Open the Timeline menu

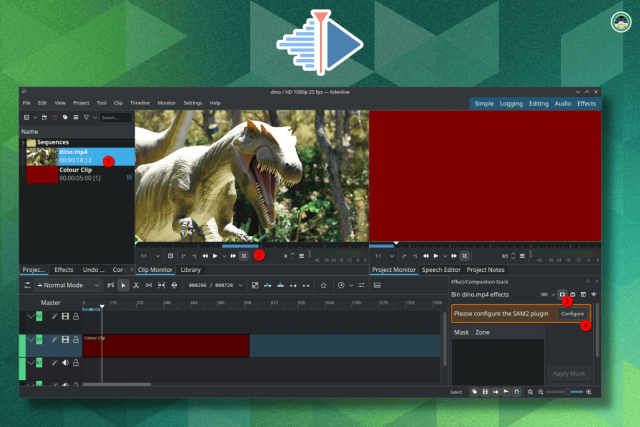click(x=139, y=103)
